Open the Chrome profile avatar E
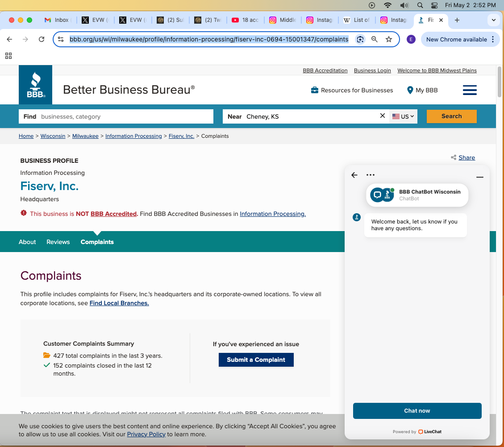504x447 pixels. click(x=411, y=39)
